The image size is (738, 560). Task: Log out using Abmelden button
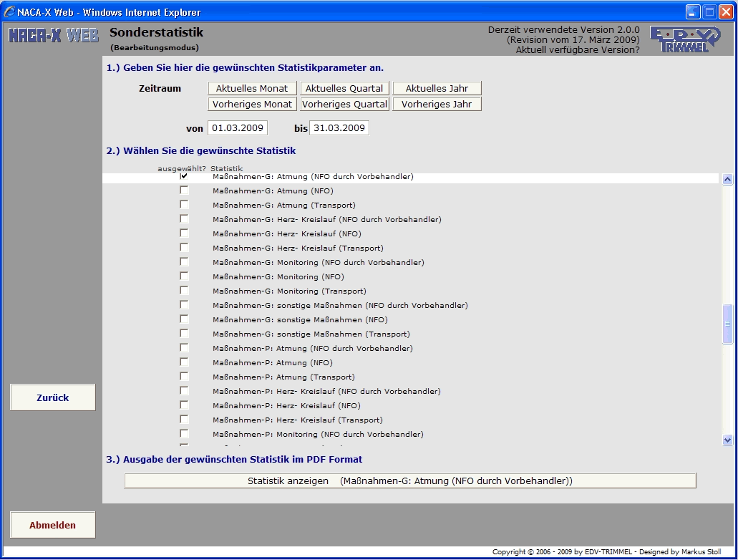click(53, 525)
